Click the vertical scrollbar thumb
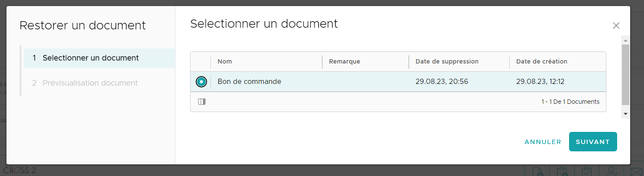This screenshot has width=644, height=176. point(625,74)
